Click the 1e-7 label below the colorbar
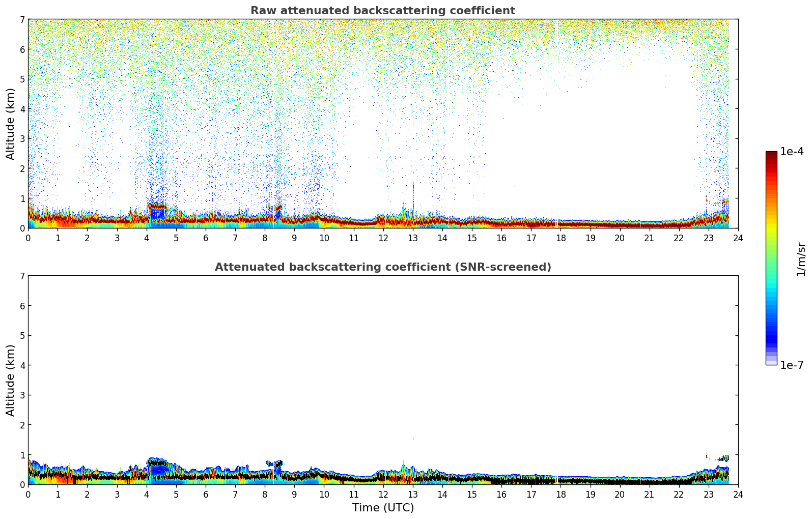The image size is (812, 519). point(792,365)
